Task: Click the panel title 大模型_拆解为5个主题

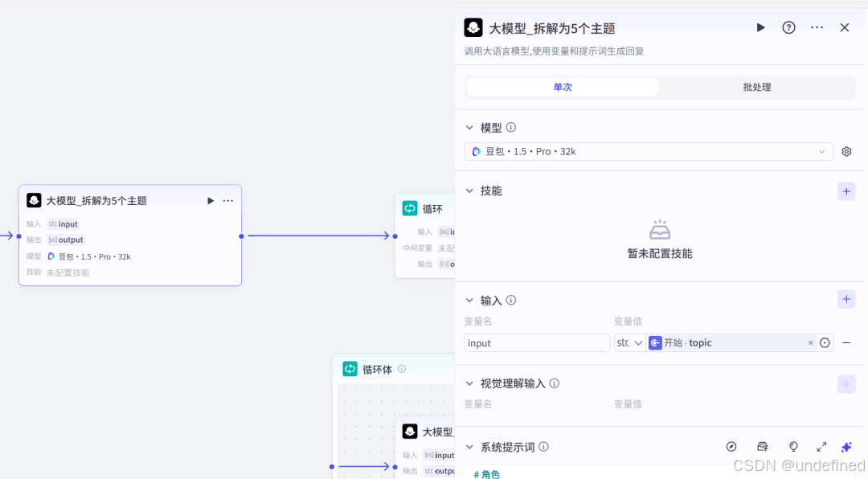Action: 552,28
